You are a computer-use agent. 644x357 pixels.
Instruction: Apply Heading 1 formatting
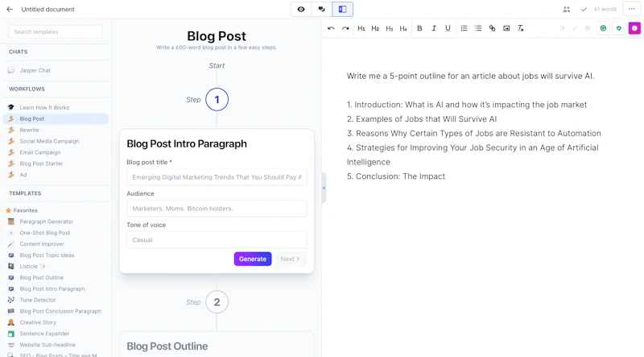(x=361, y=28)
